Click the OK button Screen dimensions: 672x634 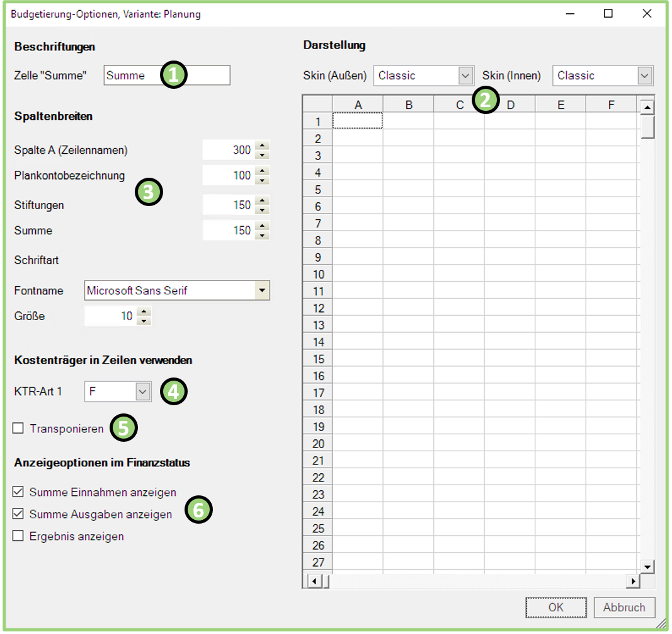(555, 608)
